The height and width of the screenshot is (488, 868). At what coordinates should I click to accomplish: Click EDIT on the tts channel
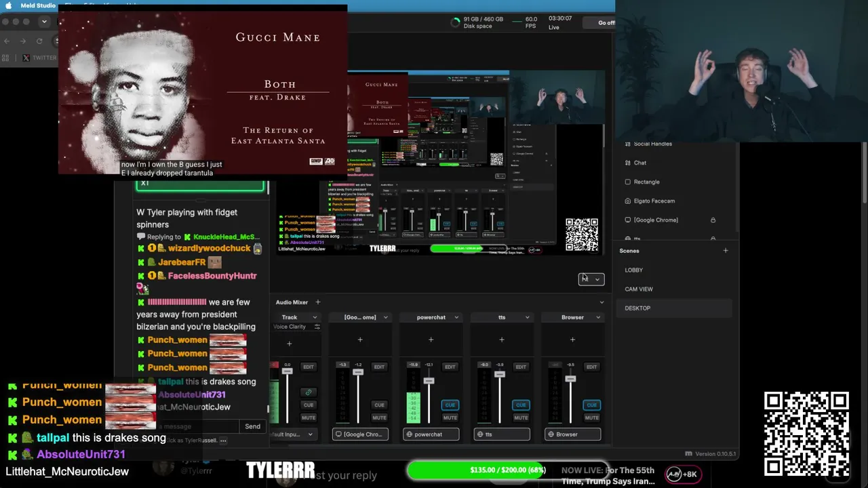[x=521, y=367]
